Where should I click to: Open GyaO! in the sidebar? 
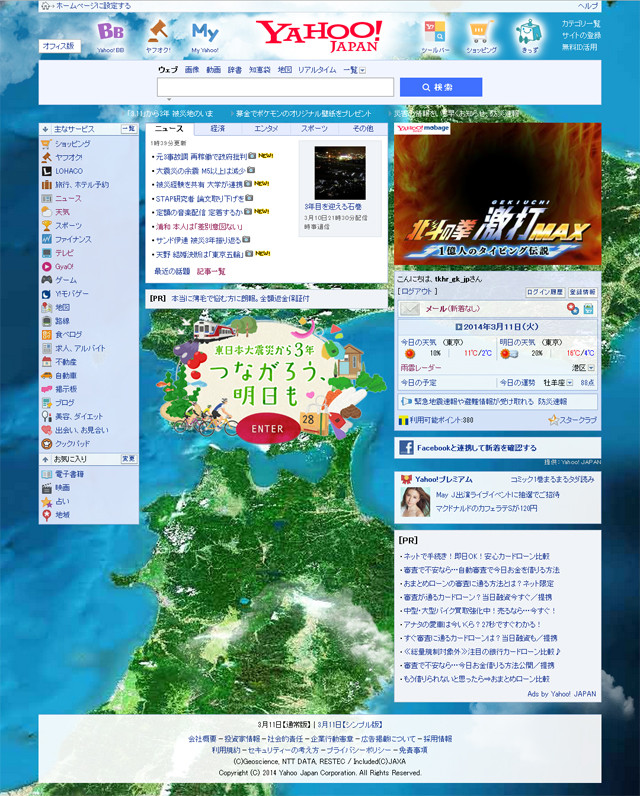tap(64, 267)
